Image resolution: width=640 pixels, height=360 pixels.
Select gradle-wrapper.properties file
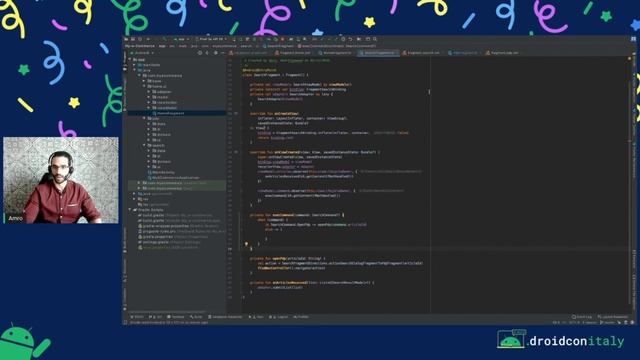point(179,226)
